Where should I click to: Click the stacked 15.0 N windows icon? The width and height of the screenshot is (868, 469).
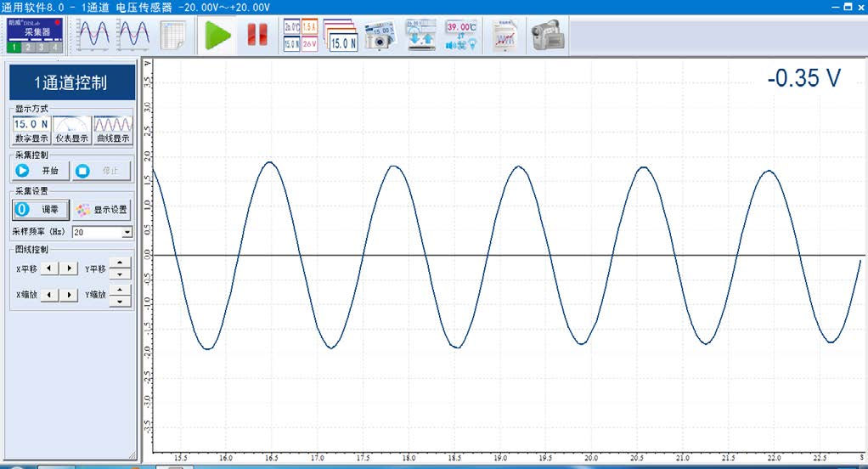[341, 35]
